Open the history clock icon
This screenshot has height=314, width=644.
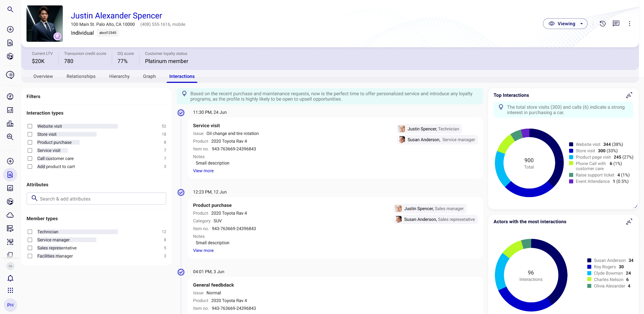tap(602, 24)
